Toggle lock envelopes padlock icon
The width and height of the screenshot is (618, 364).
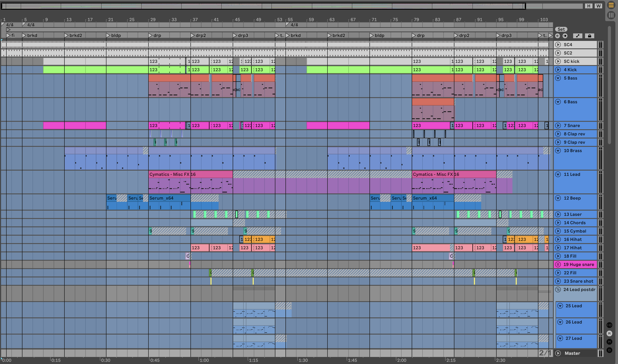[x=590, y=36]
